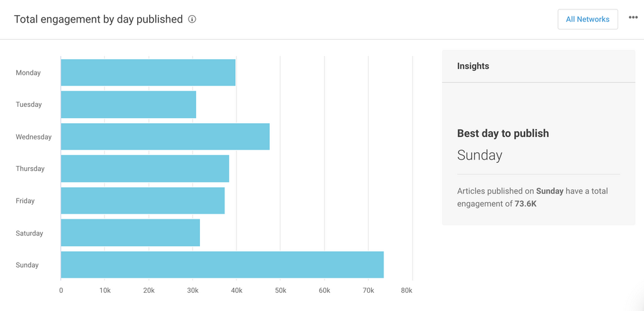Click the large Sunday insight text

coord(480,155)
